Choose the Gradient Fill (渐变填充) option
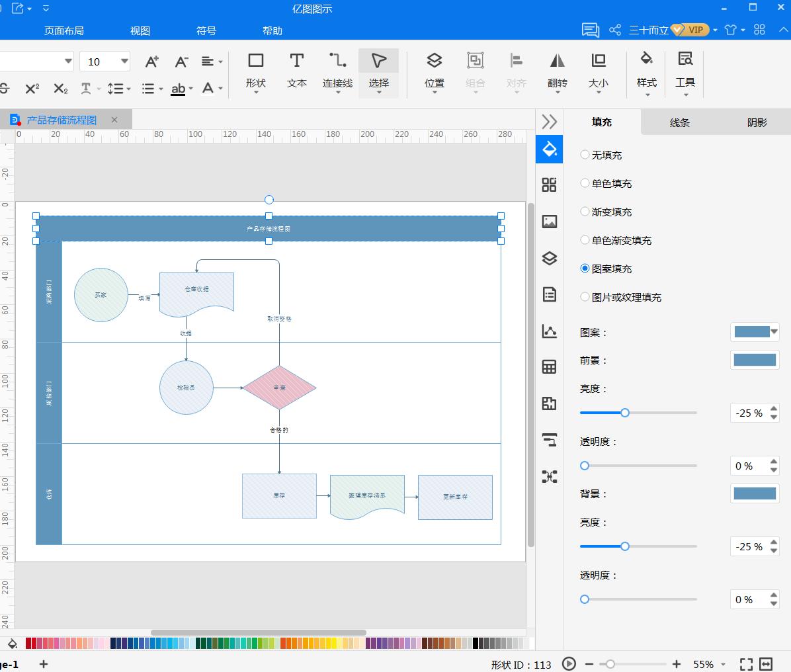This screenshot has height=672, width=791. coord(585,212)
